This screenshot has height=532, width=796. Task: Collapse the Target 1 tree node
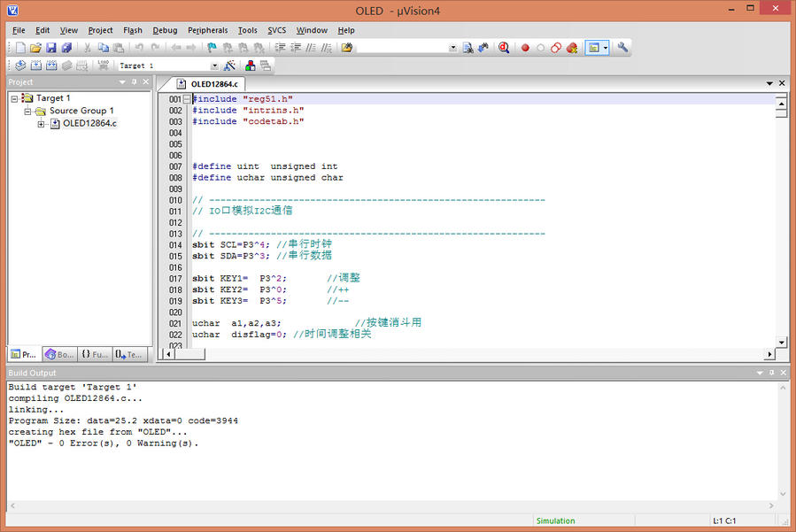coord(14,98)
